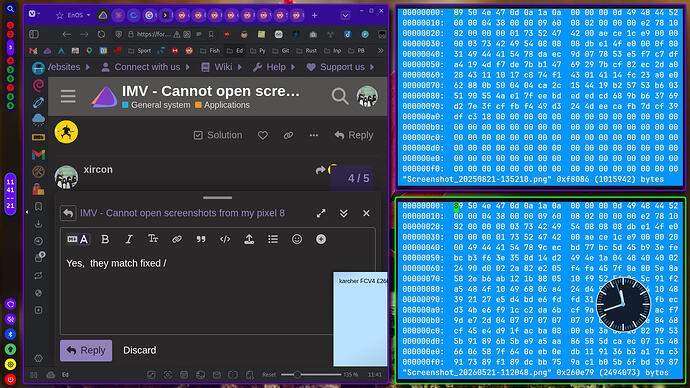Click the red power button in the OS dock
This screenshot has height=388, width=690.
11,379
